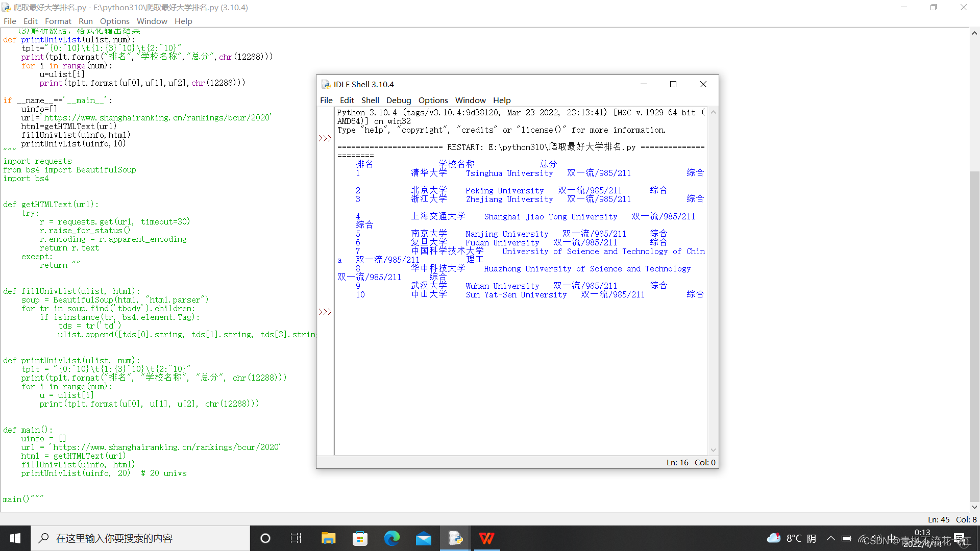The image size is (980, 551).
Task: Click 'Shanghai Jiao Tong University' output text
Action: [x=550, y=217]
